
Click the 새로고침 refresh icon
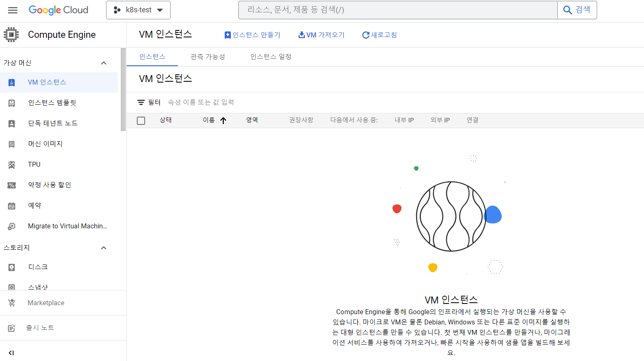pos(366,35)
